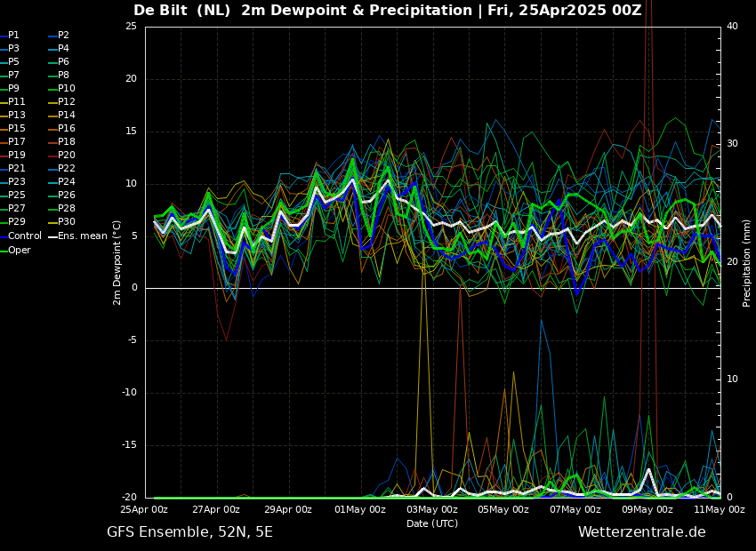
Task: Select the 29Apr 00z axis tick
Action: point(288,509)
